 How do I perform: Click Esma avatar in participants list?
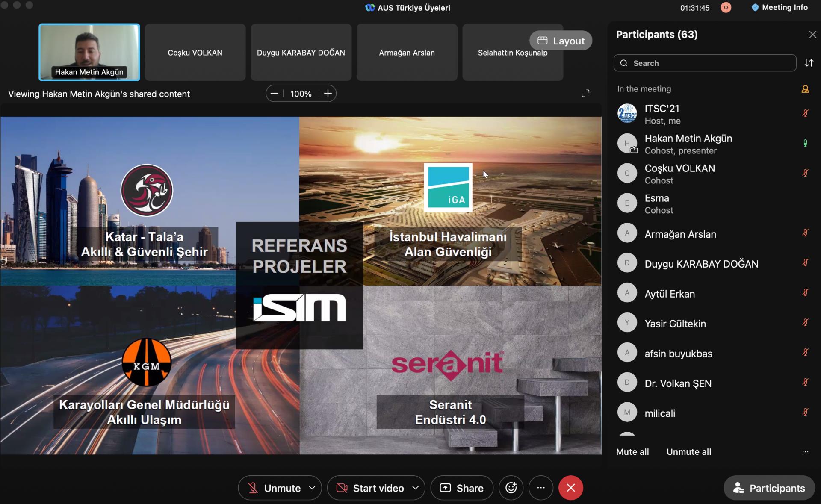[627, 203]
